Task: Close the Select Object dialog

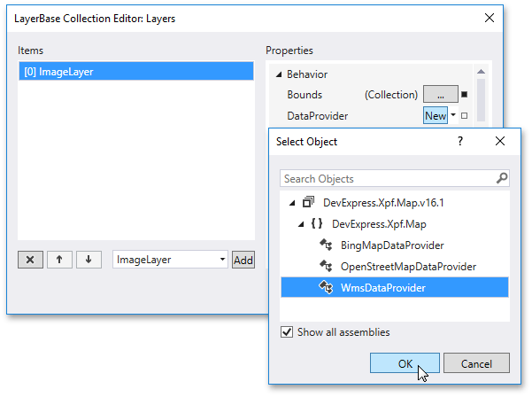Action: (500, 141)
